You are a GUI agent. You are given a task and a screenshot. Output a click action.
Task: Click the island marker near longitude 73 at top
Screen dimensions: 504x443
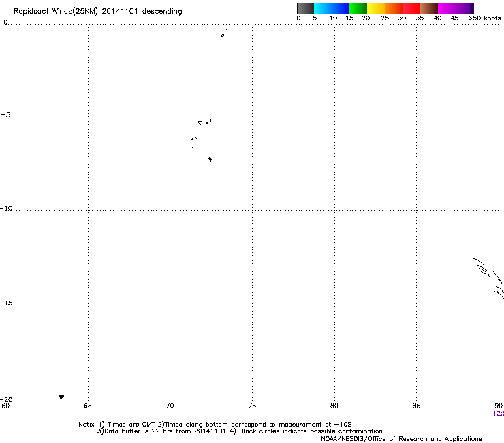click(223, 35)
